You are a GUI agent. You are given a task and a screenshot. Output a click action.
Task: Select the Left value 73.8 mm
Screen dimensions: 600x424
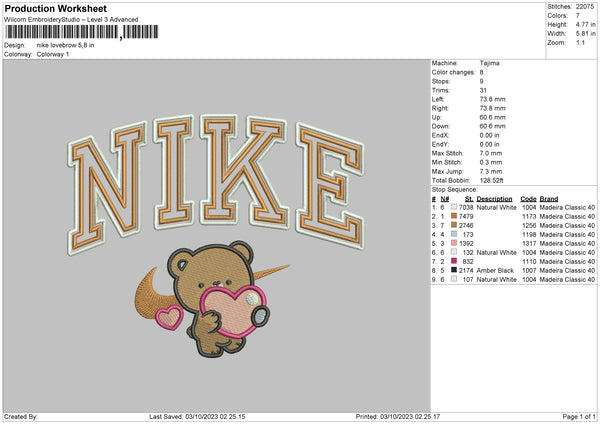[492, 99]
